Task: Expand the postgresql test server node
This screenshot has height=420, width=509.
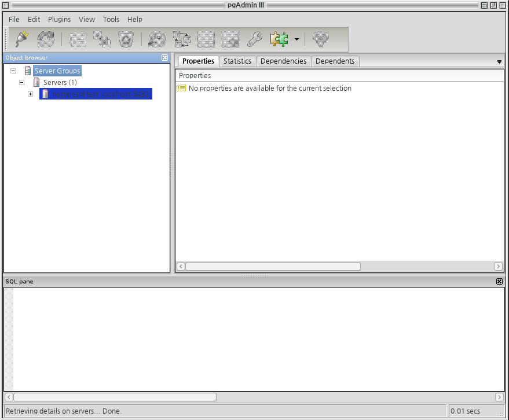Action: pyautogui.click(x=31, y=94)
